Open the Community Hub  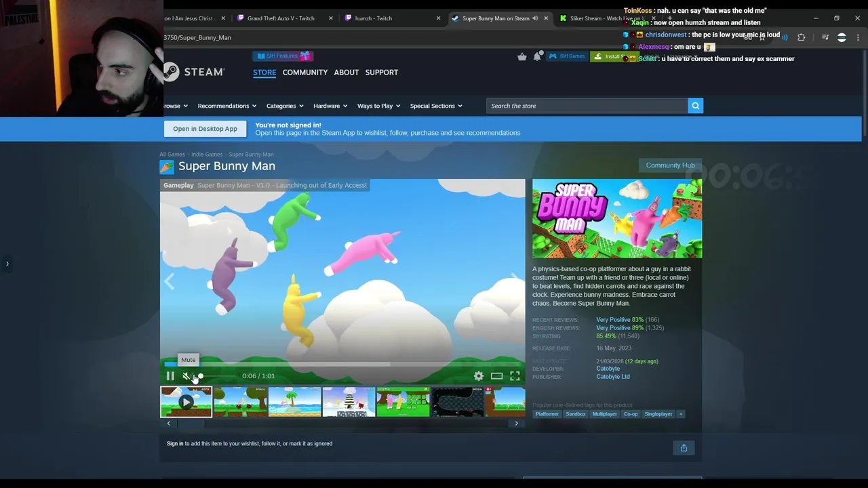click(670, 165)
